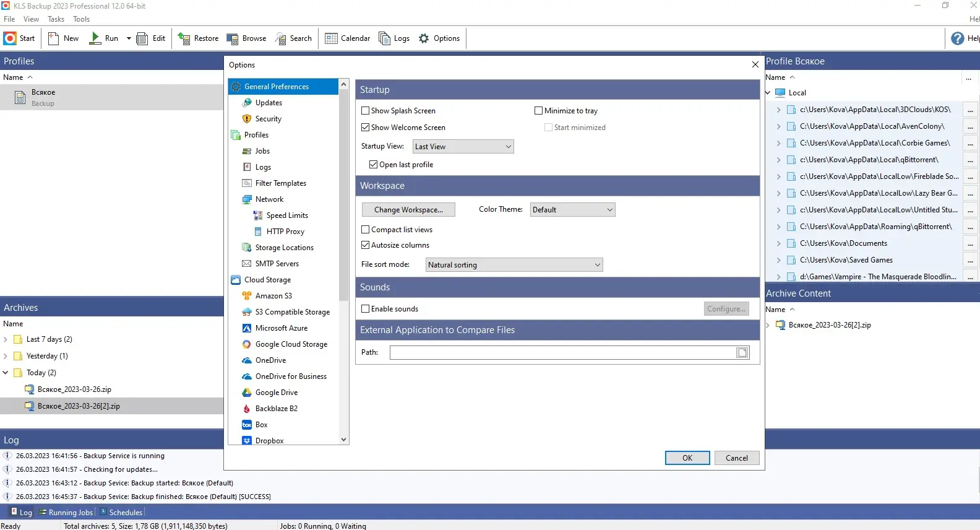Screen dimensions: 980x530
Task: Open the Edit profile tool
Action: 151,38
